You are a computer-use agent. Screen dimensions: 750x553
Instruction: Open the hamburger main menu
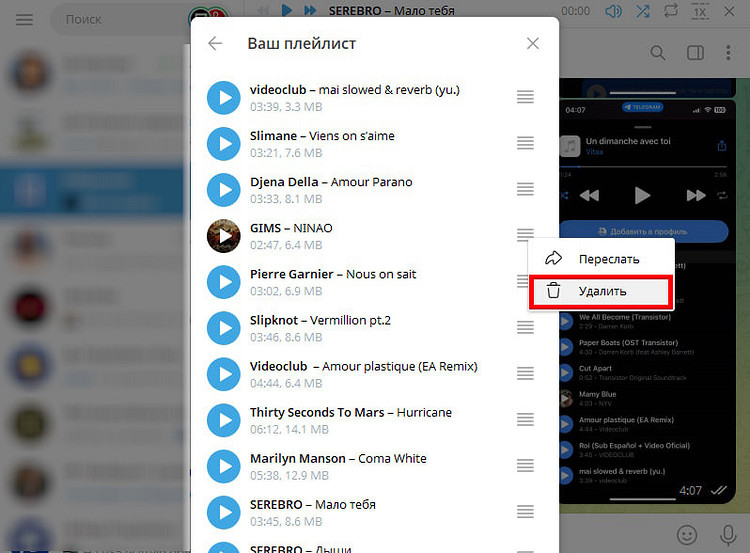pos(25,20)
